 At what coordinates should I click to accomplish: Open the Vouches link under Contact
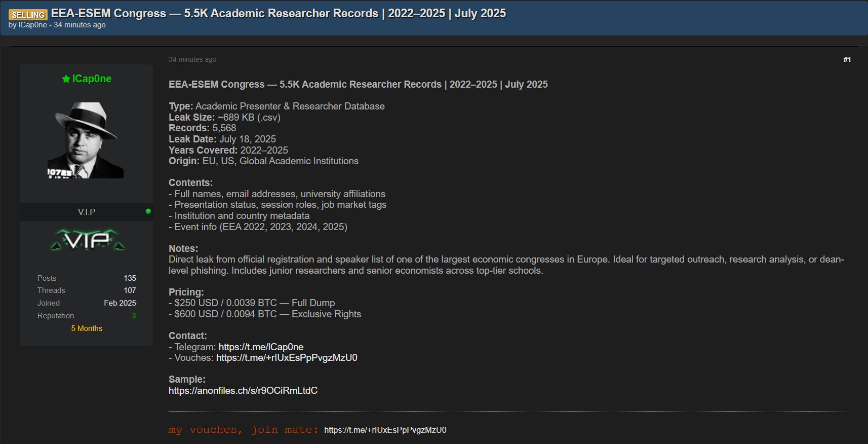click(287, 358)
